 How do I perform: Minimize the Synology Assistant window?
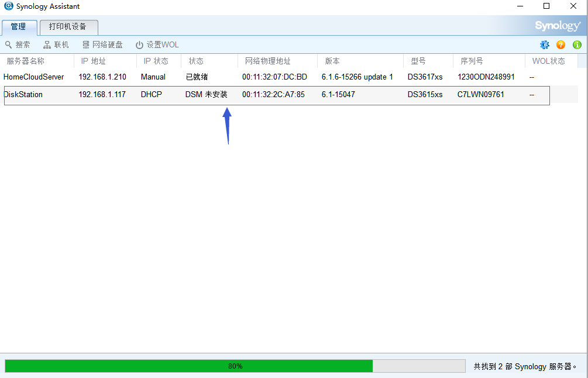click(520, 6)
